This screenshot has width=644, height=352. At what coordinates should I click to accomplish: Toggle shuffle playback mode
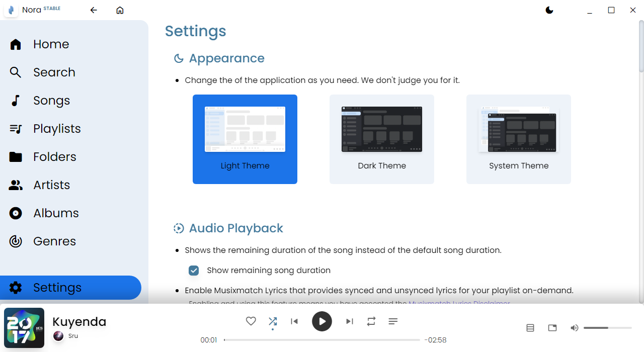point(273,321)
